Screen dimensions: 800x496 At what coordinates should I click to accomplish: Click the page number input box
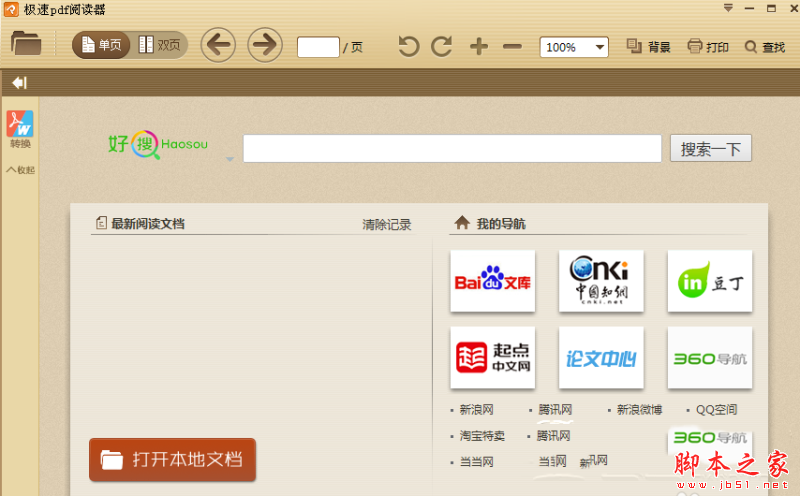(x=318, y=47)
